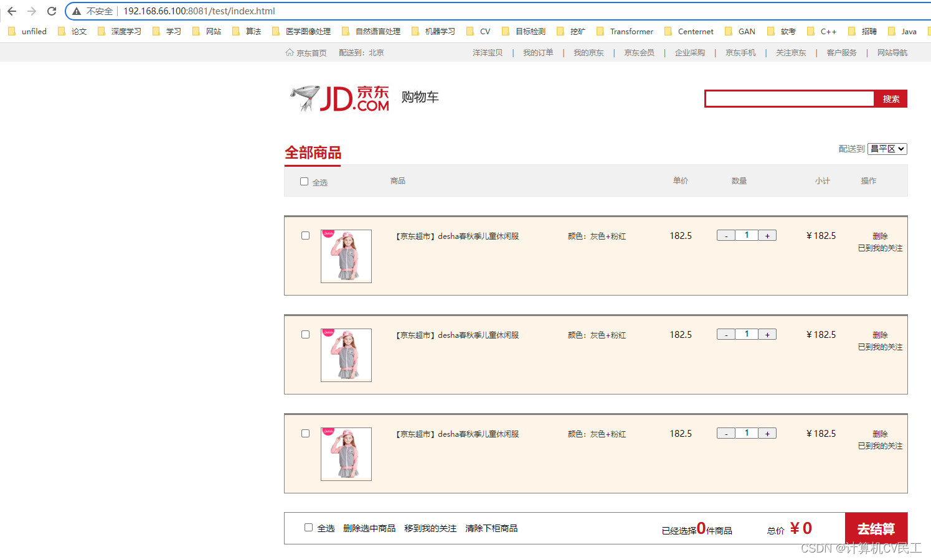Decrease quantity of the third cart item
The height and width of the screenshot is (560, 931).
point(726,434)
